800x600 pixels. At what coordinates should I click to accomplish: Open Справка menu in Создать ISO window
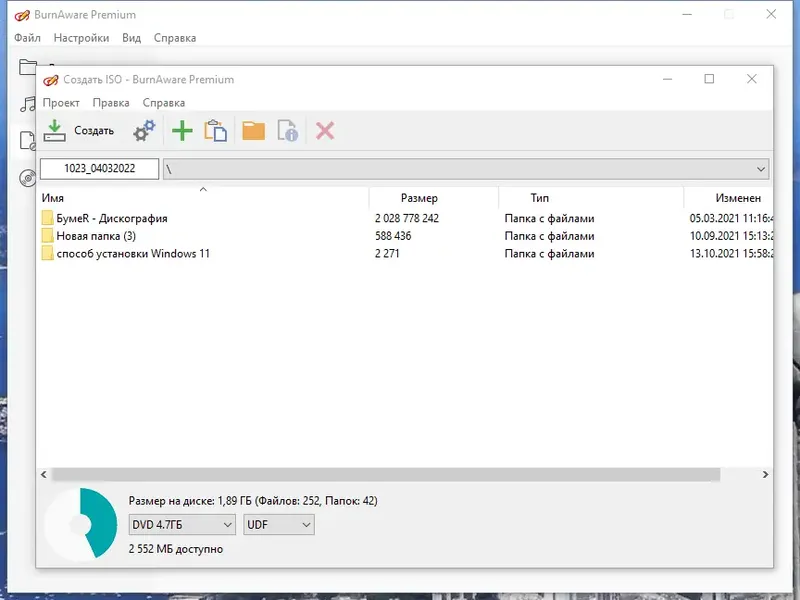[164, 103]
